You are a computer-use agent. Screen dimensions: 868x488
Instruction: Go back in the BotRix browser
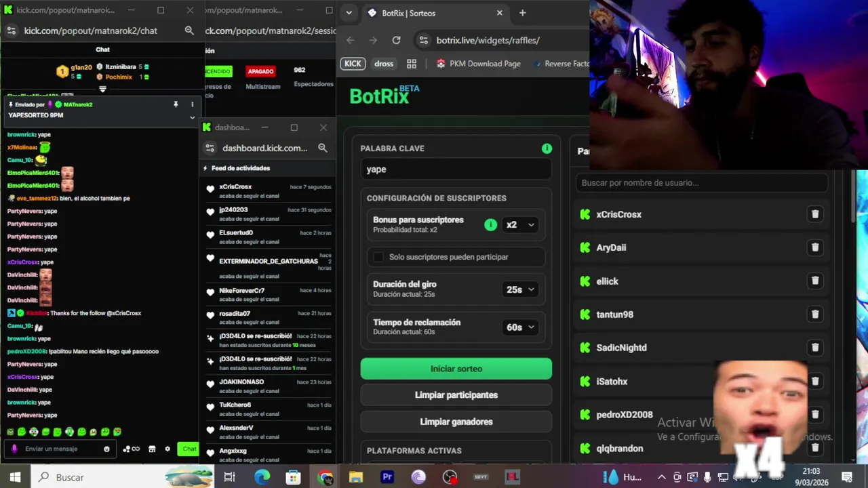tap(351, 40)
